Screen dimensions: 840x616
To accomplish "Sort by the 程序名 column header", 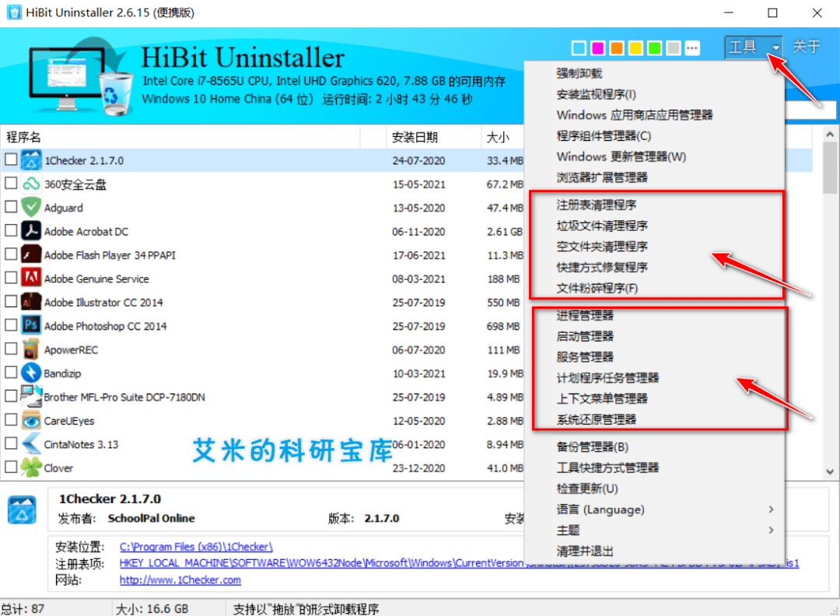I will (180, 137).
